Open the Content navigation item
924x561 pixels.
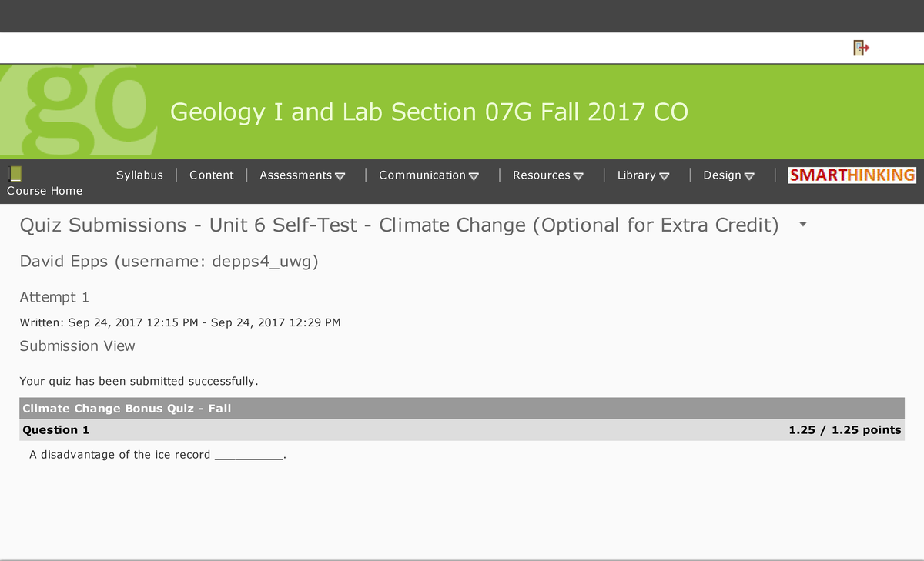[x=212, y=175]
